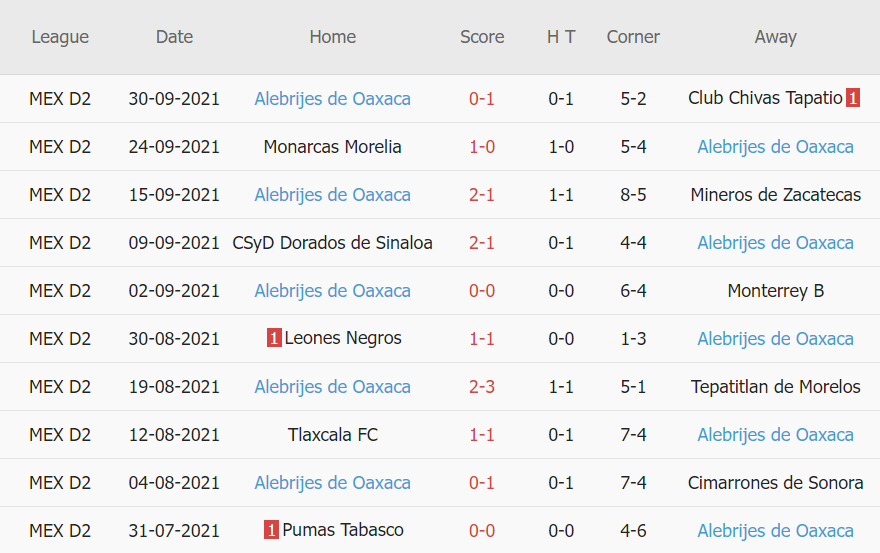The width and height of the screenshot is (880, 553).
Task: Select the MEX D2 league cell on 02-09-2021
Action: 60,291
